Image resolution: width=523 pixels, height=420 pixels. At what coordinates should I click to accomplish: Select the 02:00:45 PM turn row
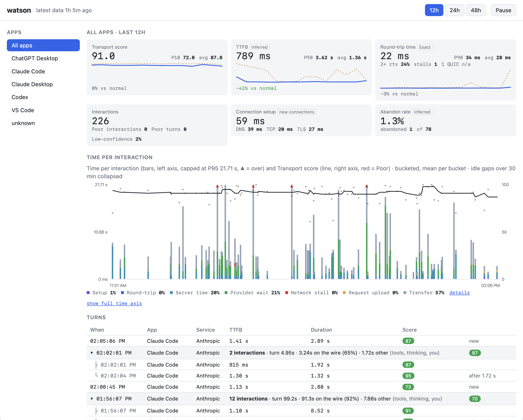tap(301, 387)
